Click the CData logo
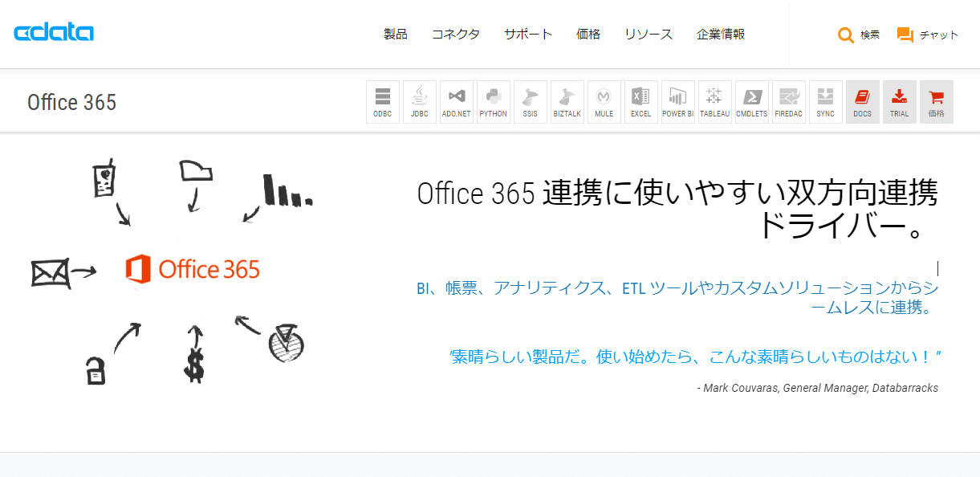 pos(54,33)
